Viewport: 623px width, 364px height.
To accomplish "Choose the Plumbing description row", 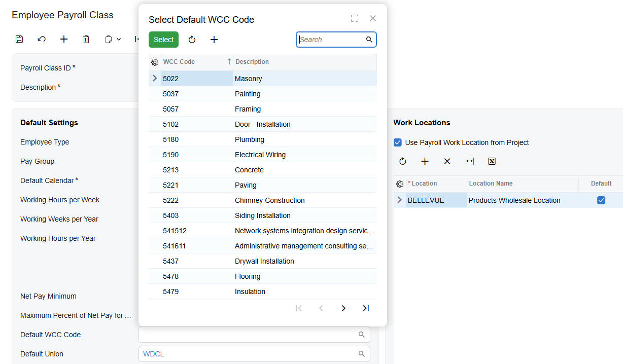I will 263,139.
